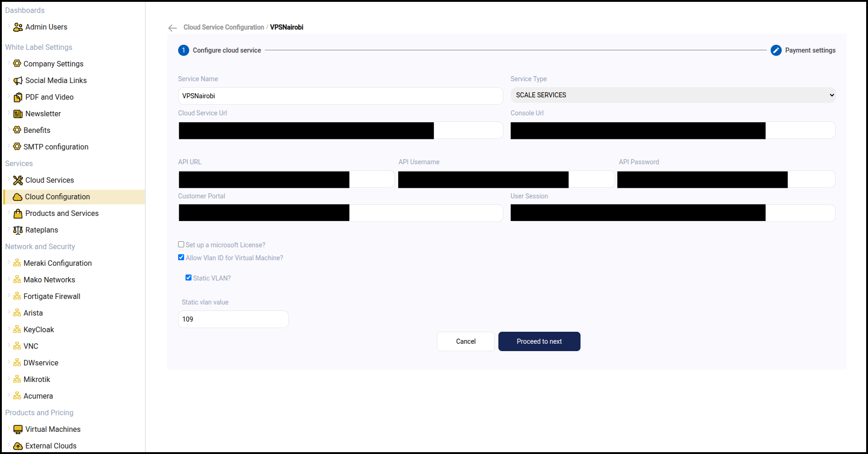The width and height of the screenshot is (868, 454).
Task: Click the Static vlan value field
Action: coord(233,319)
